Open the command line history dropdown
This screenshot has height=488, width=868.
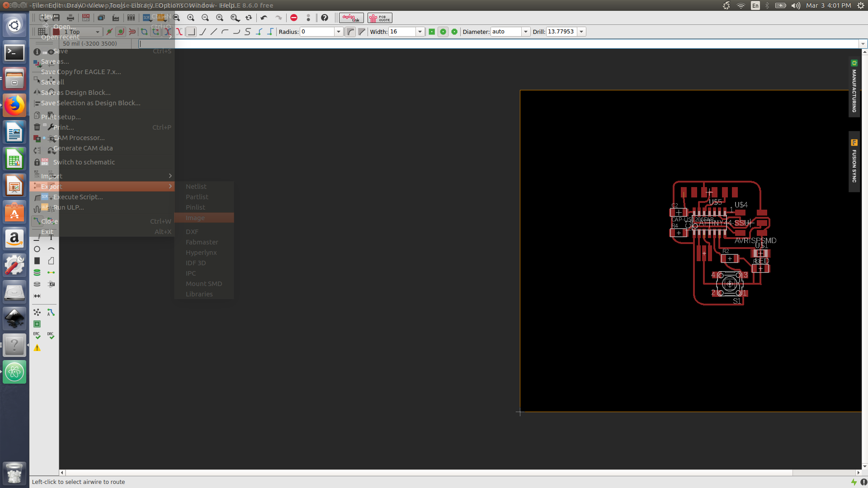coord(863,44)
